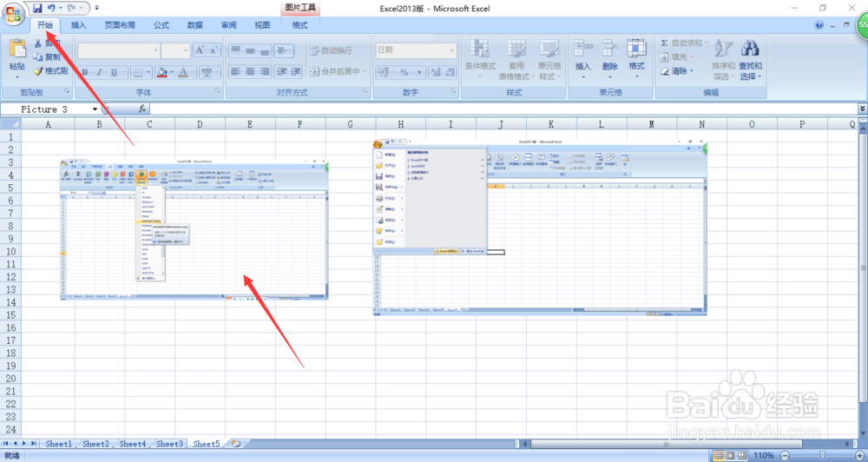The height and width of the screenshot is (462, 868).
Task: Insert a new worksheet tab icon
Action: click(x=236, y=444)
